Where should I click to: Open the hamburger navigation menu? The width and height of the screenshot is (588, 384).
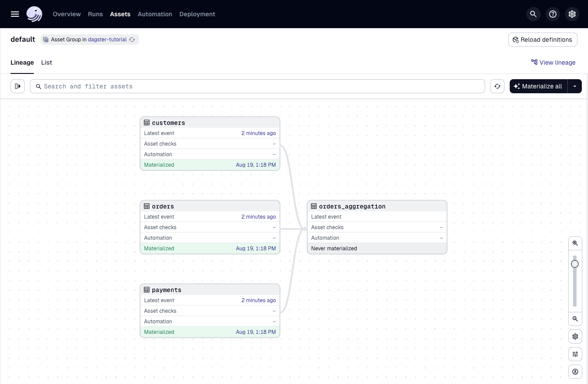coord(15,14)
